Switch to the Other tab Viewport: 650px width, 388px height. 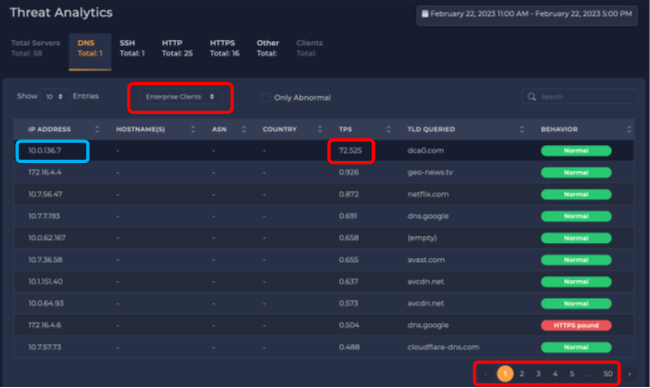pos(267,48)
